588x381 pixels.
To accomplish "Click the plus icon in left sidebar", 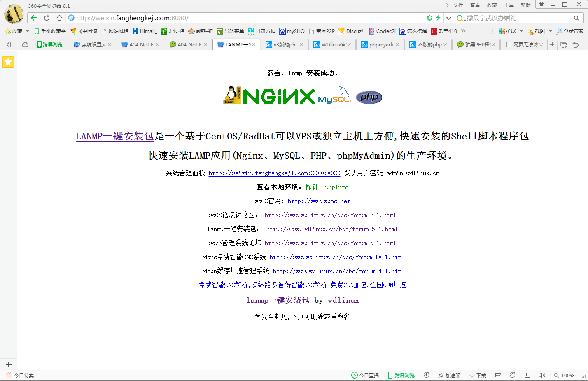I will tap(9, 364).
